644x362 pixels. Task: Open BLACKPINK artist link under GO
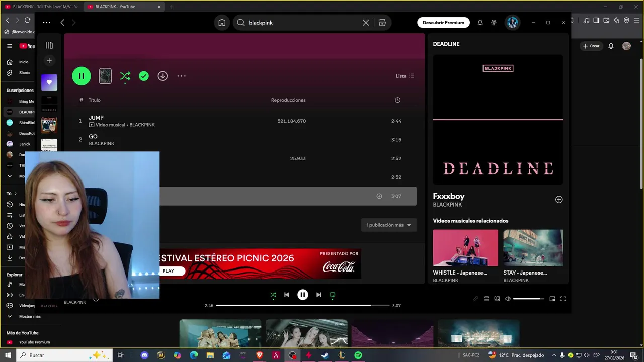coord(102,143)
